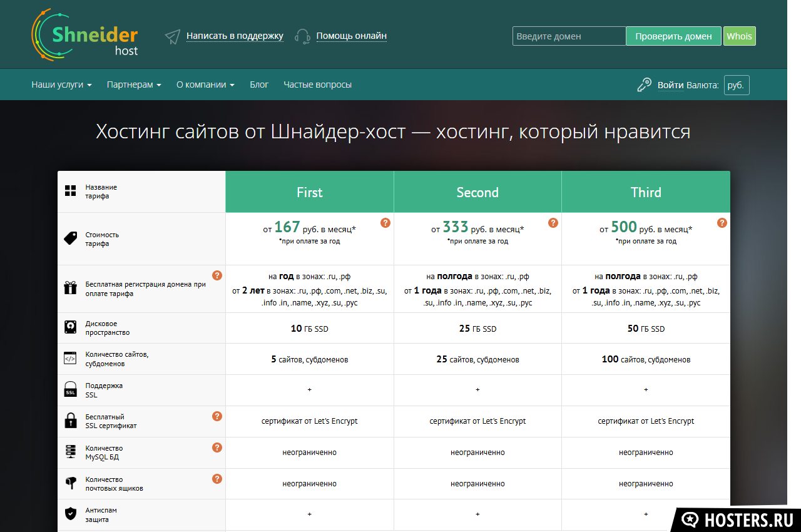
Task: Click the paper plane support icon
Action: tap(173, 37)
